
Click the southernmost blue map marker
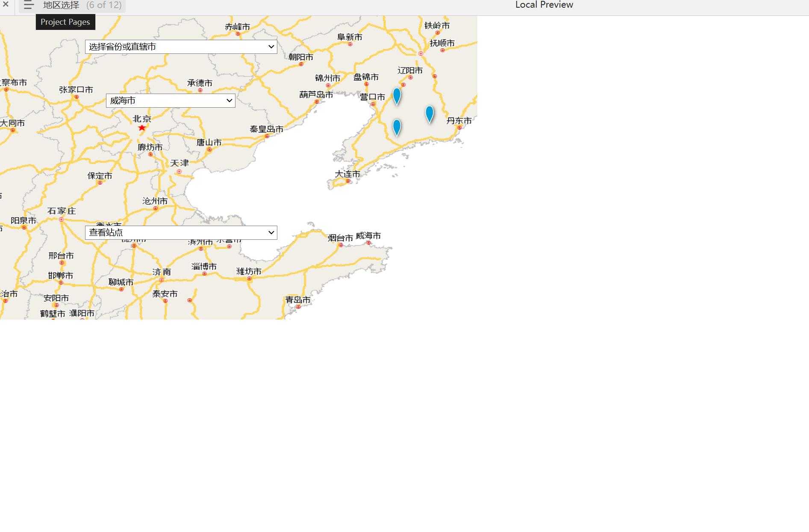(x=397, y=127)
